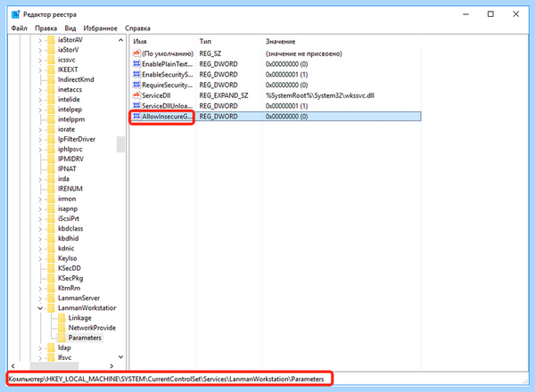Expand the irmon tree node
The width and height of the screenshot is (535, 392).
point(40,199)
